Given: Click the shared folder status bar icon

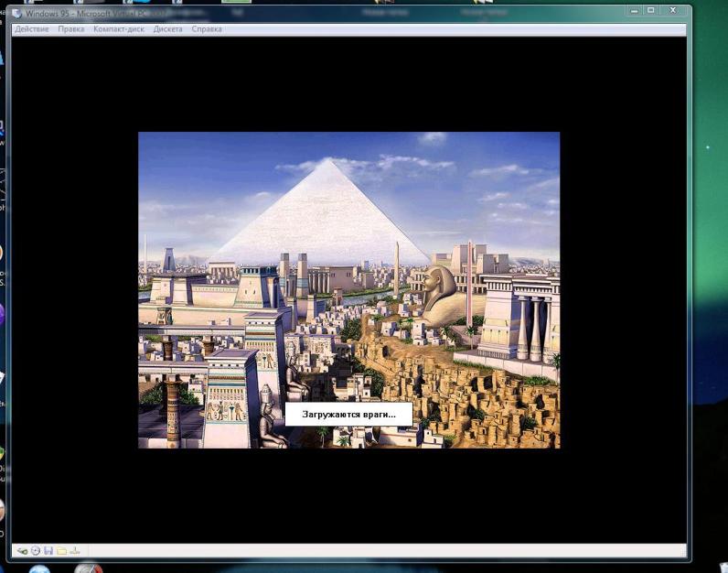Looking at the screenshot, I should [61, 551].
